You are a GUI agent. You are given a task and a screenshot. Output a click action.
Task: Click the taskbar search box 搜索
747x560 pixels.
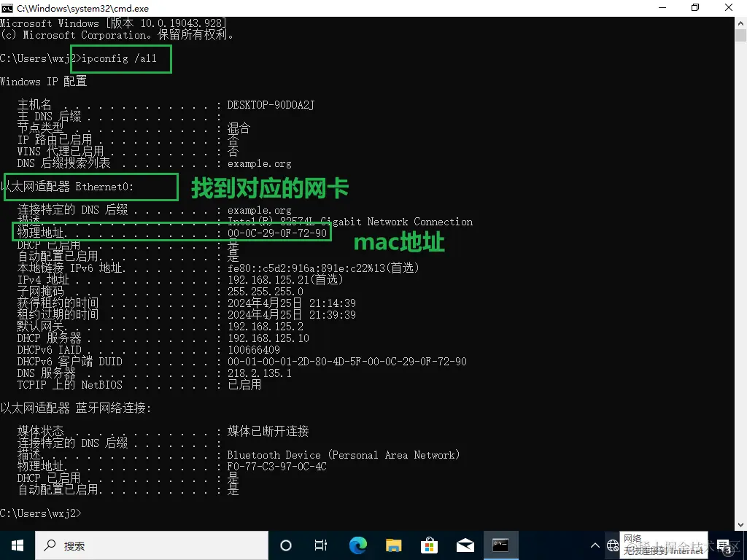pos(152,545)
